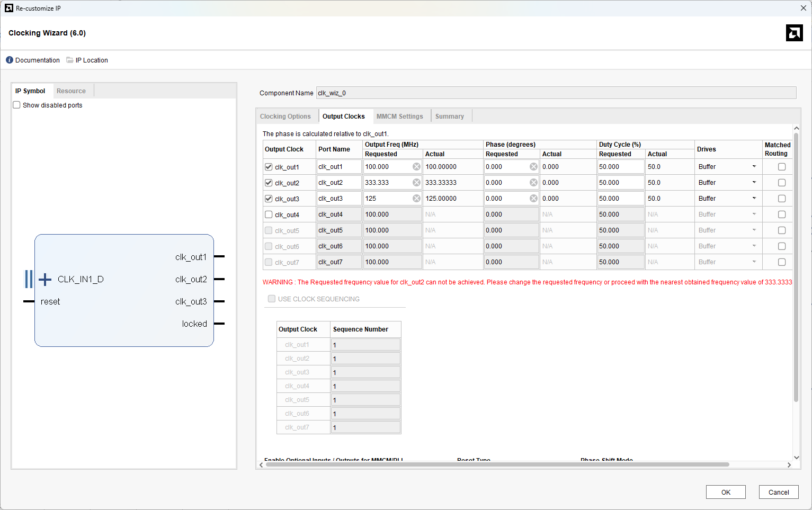Expand the CLK_IN1_D plus icon
The image size is (812, 510).
45,279
